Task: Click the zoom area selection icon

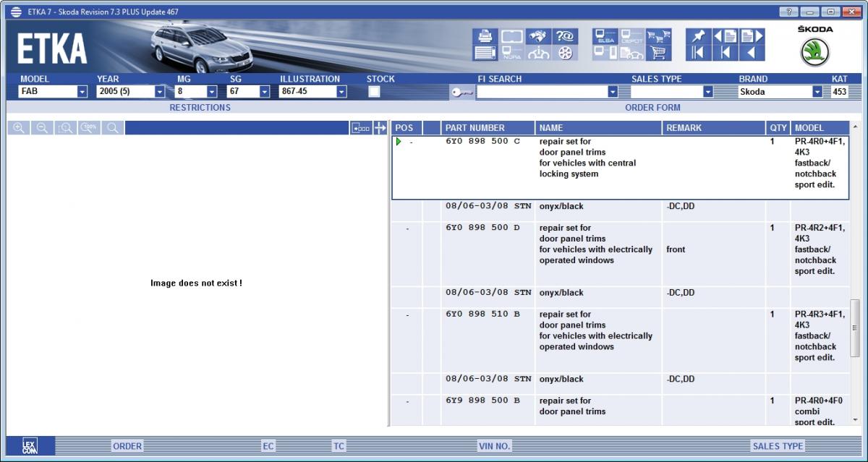Action: tap(66, 128)
